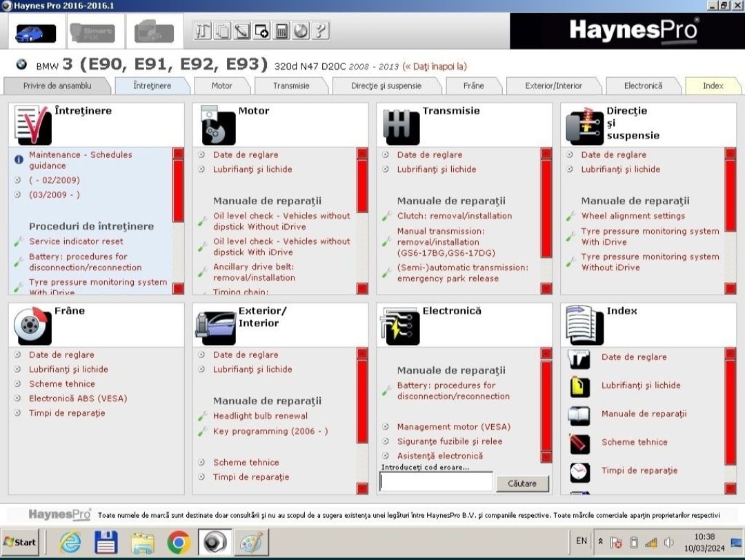745x560 pixels.
Task: Click the BMW logo beside the model name
Action: [x=21, y=64]
